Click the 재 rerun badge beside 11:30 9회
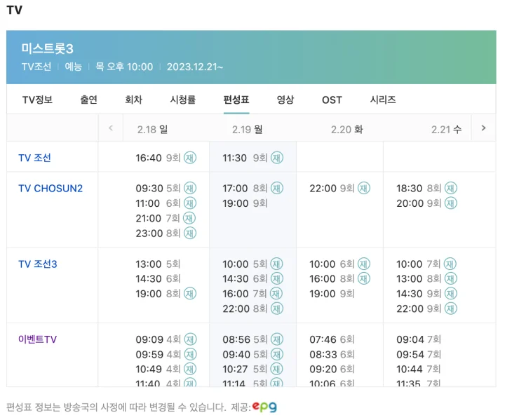 (x=277, y=158)
